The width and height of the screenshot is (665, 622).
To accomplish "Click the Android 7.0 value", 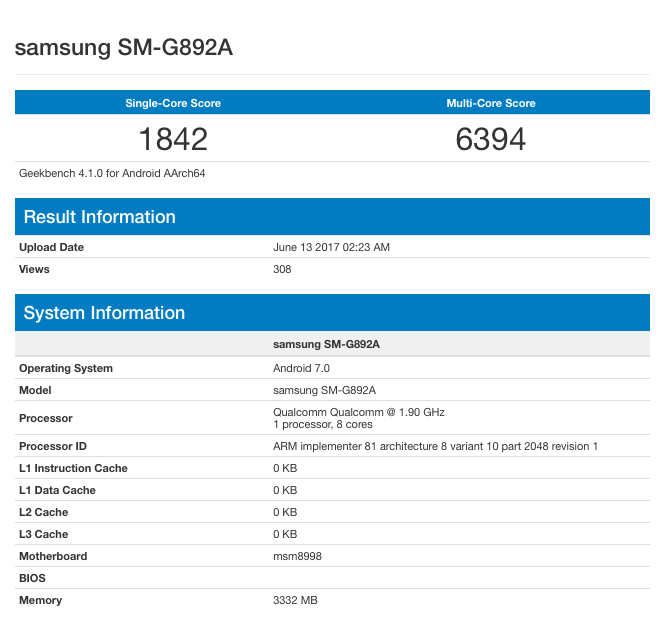I will pos(301,368).
